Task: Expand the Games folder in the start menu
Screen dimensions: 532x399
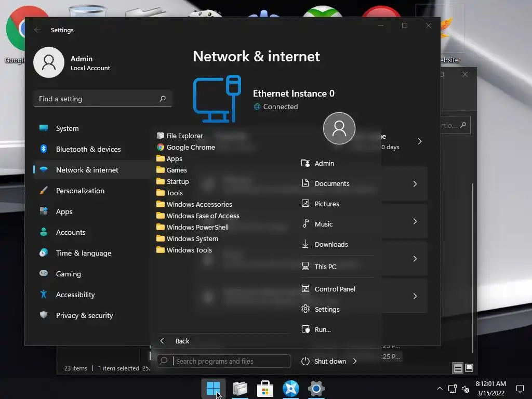Action: click(171, 170)
